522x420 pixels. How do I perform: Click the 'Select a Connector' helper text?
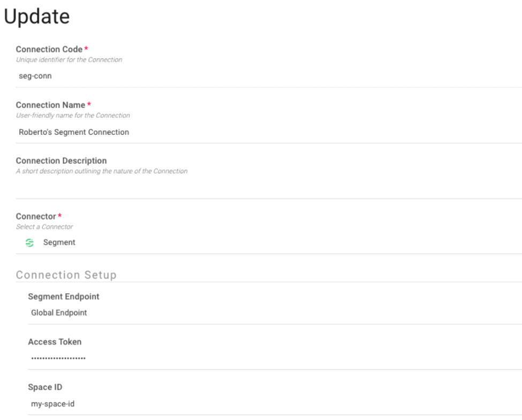click(44, 227)
